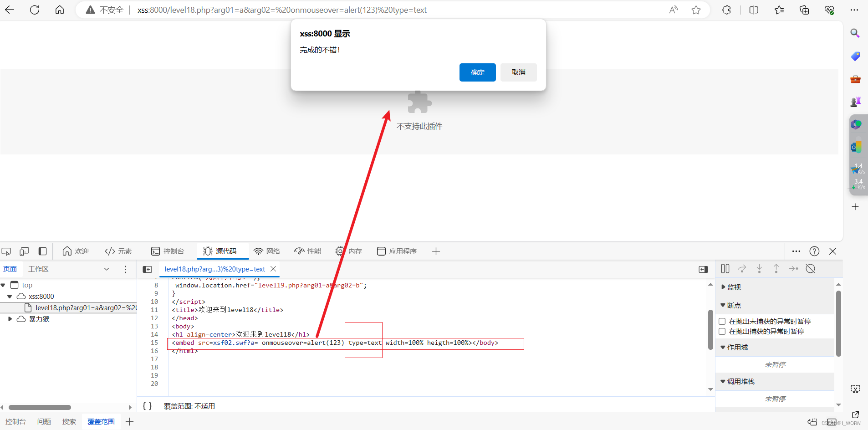Screen dimensions: 868x430
Task: Click pretty print braces icon
Action: [147, 406]
